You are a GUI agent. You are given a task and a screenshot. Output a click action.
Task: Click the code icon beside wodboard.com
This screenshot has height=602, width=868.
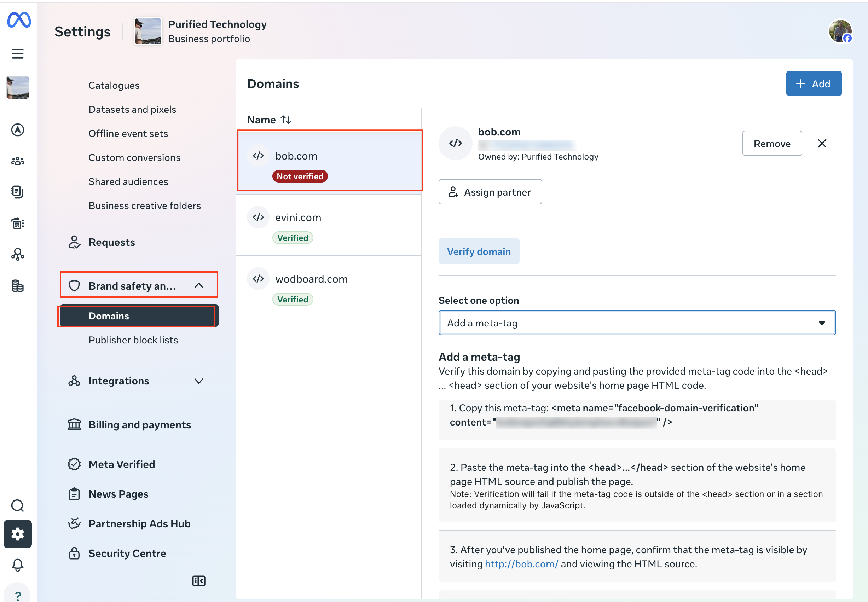click(259, 279)
